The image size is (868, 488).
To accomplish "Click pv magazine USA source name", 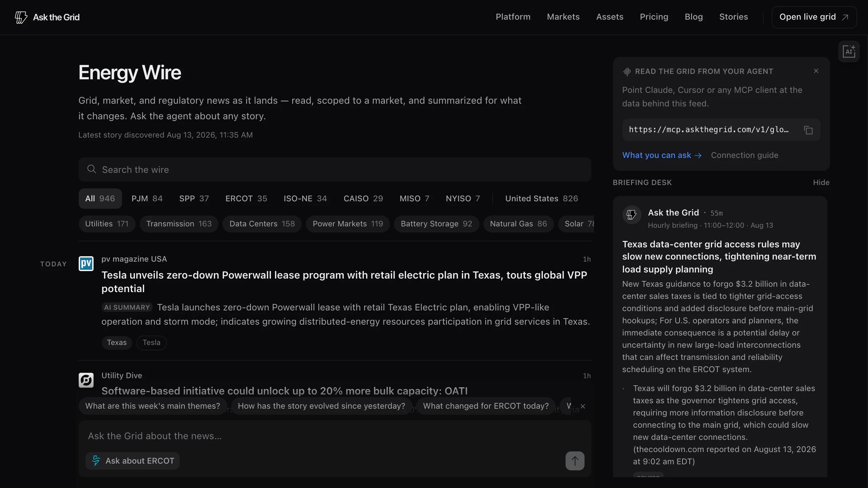I will pyautogui.click(x=134, y=259).
